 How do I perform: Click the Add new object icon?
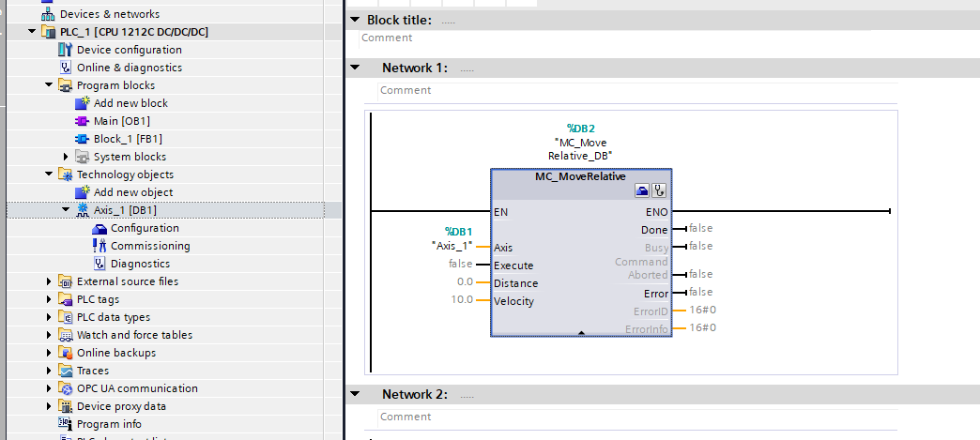tap(83, 192)
